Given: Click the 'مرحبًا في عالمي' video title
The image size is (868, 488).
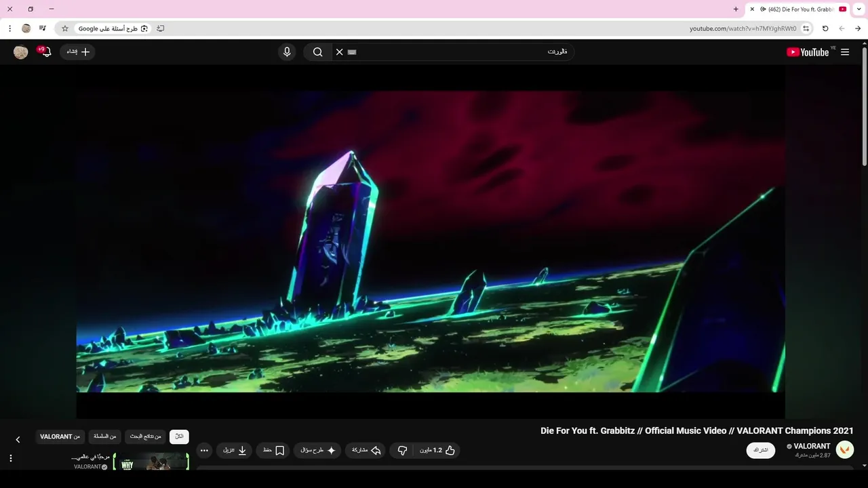Looking at the screenshot, I should (x=90, y=457).
